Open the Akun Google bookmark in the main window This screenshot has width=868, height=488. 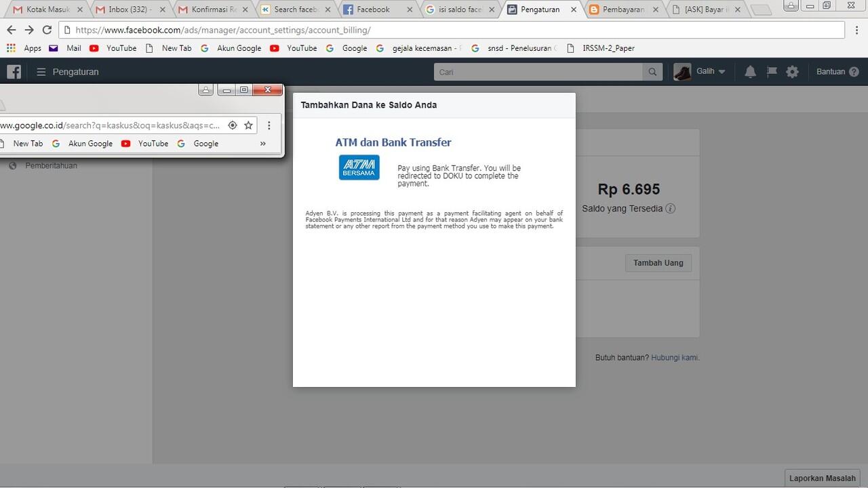pyautogui.click(x=231, y=48)
